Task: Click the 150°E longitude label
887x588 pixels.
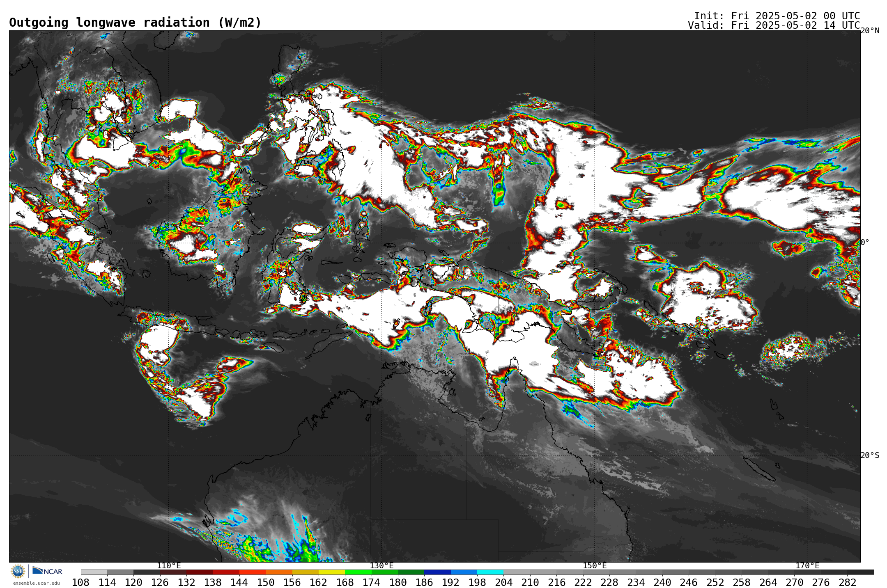Action: [595, 565]
